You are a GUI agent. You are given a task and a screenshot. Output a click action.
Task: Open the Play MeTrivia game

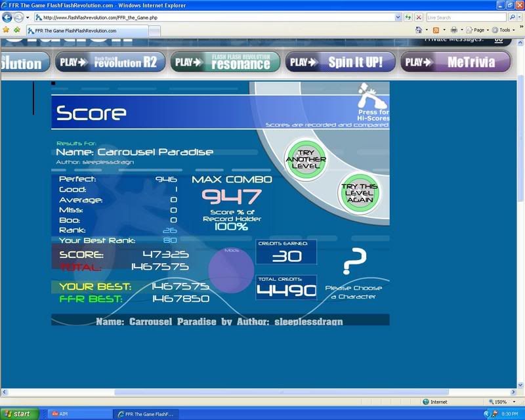pyautogui.click(x=456, y=62)
